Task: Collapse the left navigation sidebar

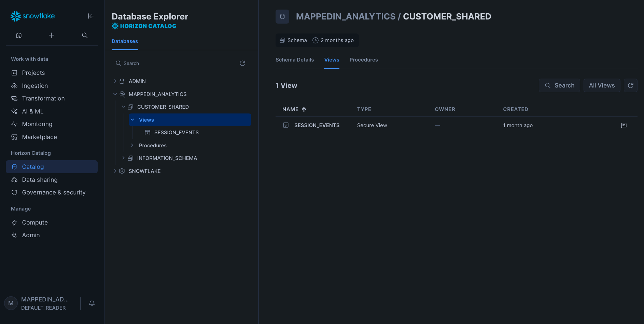Action: pyautogui.click(x=90, y=16)
